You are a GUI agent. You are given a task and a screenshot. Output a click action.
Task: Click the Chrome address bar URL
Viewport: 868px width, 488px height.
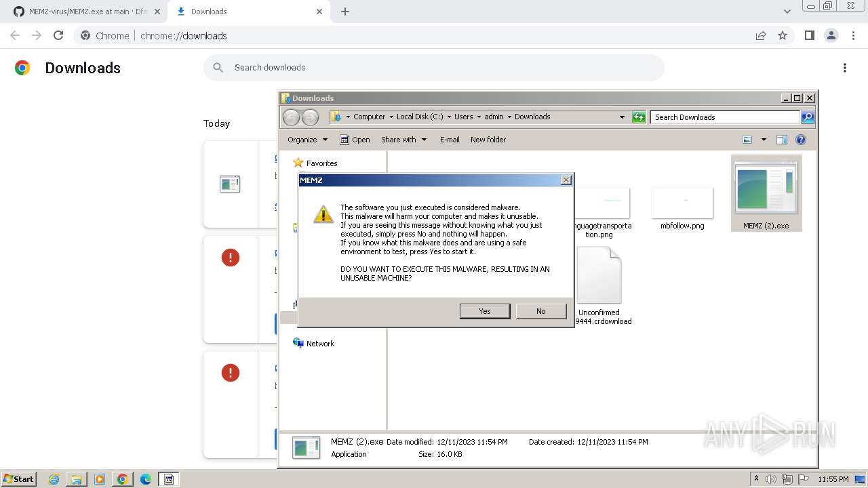(184, 36)
